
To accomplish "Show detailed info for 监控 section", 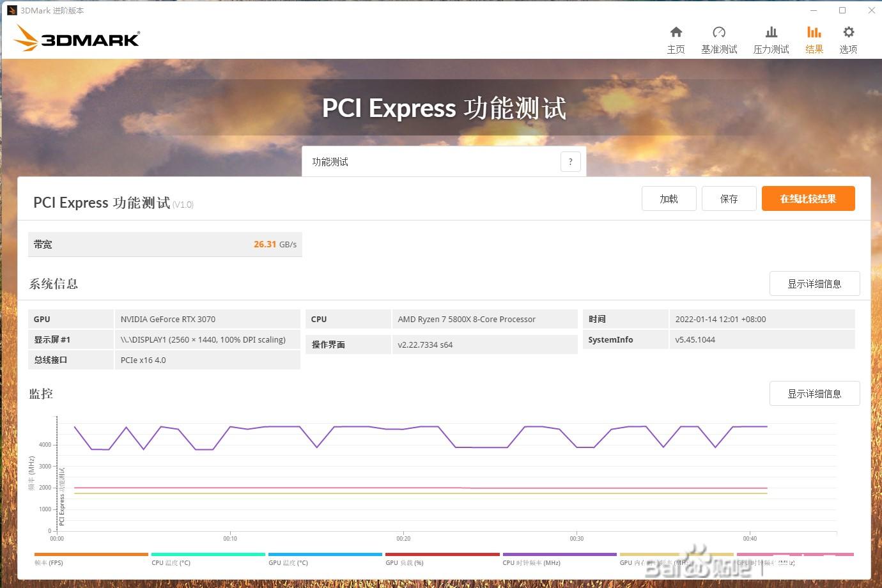I will coord(814,394).
